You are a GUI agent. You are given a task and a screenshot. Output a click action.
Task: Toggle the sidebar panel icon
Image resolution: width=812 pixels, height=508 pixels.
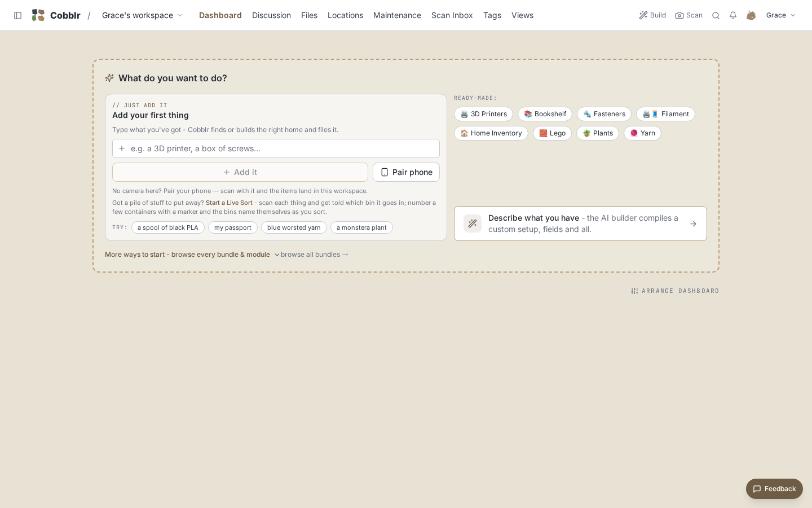pos(17,15)
